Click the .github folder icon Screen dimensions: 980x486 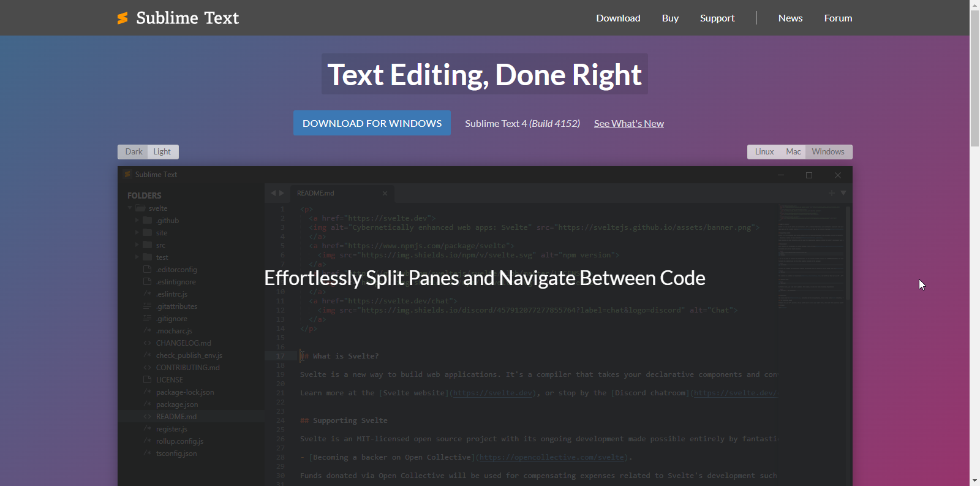pyautogui.click(x=147, y=220)
